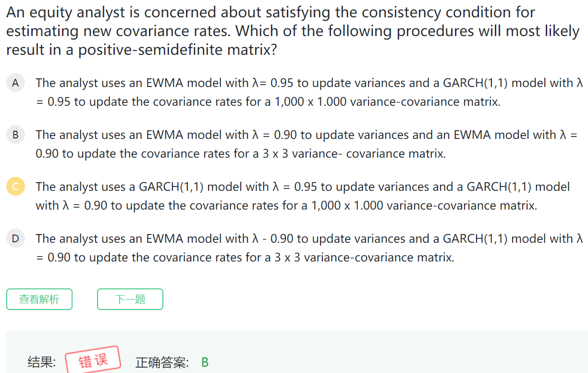Click the "positive-semidefinite matrix?" phrase in question
Screen dimensions: 588x373
click(x=178, y=50)
